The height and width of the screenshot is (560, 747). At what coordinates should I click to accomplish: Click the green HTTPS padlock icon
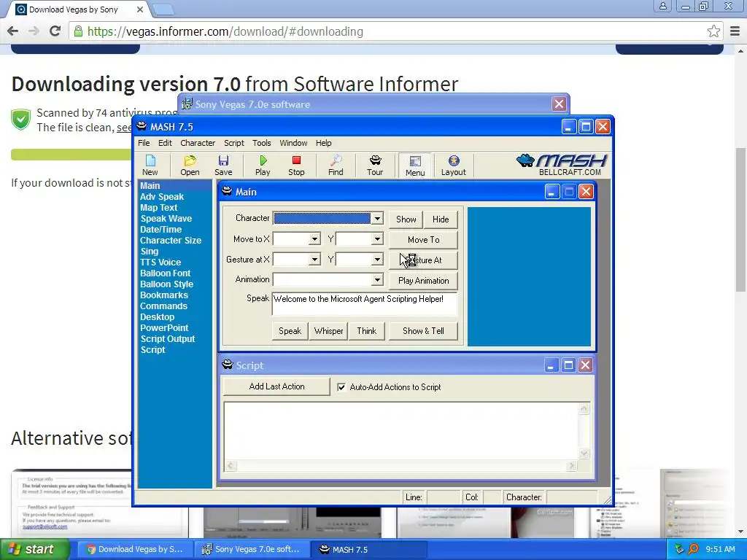click(x=78, y=31)
